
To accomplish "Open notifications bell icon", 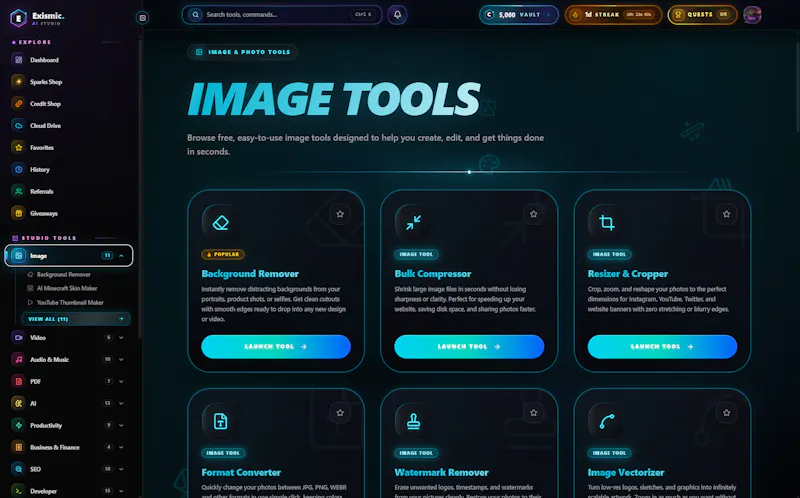I will pos(397,15).
